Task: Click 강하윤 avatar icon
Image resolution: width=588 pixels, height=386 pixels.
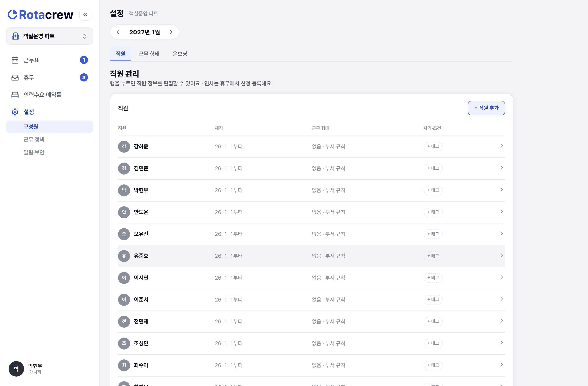Action: pos(124,146)
